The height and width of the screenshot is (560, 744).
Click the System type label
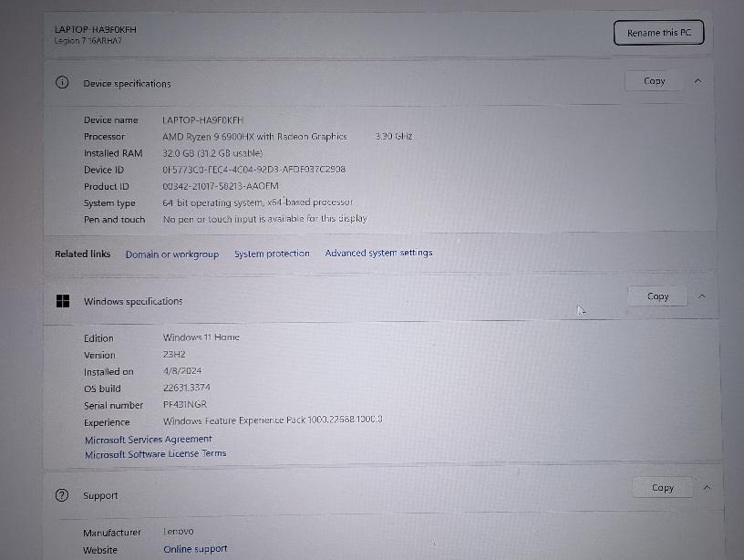click(109, 203)
